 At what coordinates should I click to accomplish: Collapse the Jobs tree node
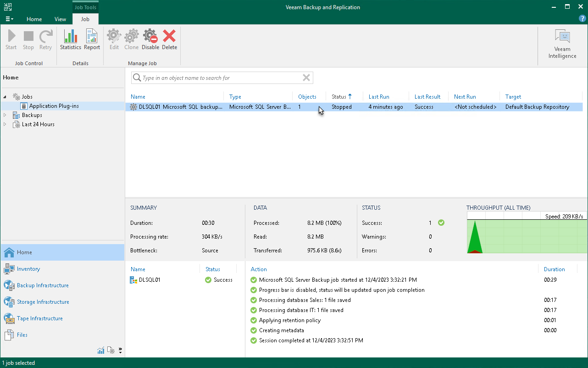pos(5,97)
